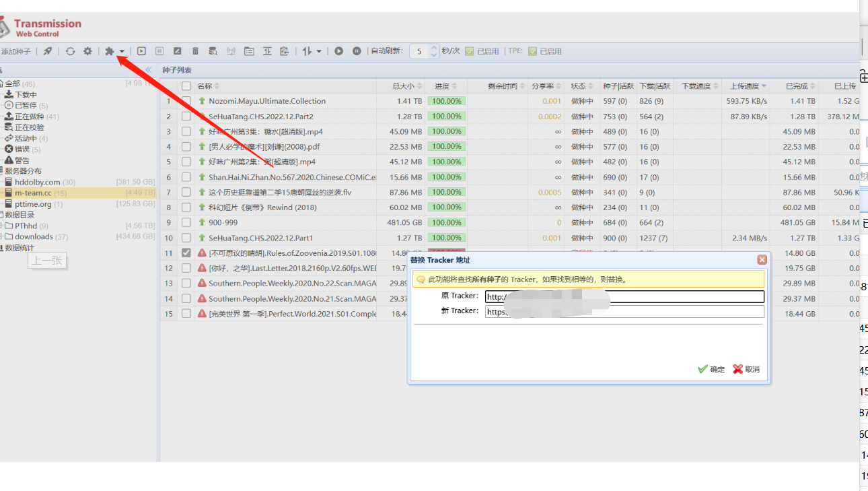Click the auto-refresh seconds input field
The width and height of the screenshot is (868, 491).
pyautogui.click(x=419, y=51)
